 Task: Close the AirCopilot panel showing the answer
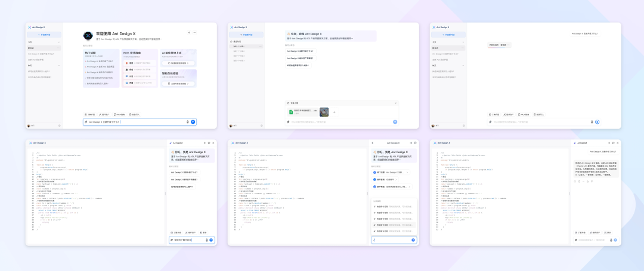(x=617, y=143)
